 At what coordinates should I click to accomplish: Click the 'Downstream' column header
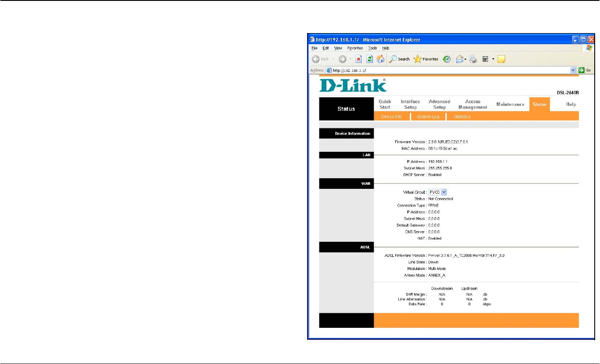442,288
